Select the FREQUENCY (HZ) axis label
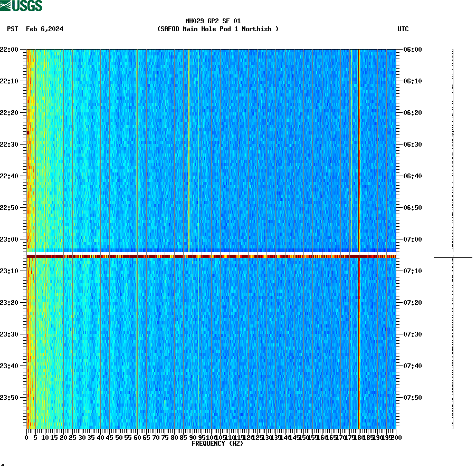Screen dimensions: 476x471 pyautogui.click(x=218, y=444)
